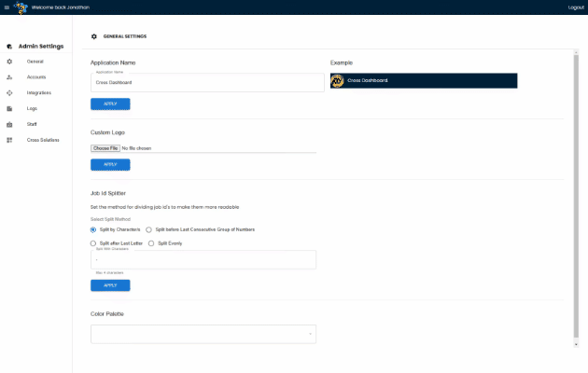Click the app logo in top bar
The height and width of the screenshot is (373, 588).
point(21,7)
